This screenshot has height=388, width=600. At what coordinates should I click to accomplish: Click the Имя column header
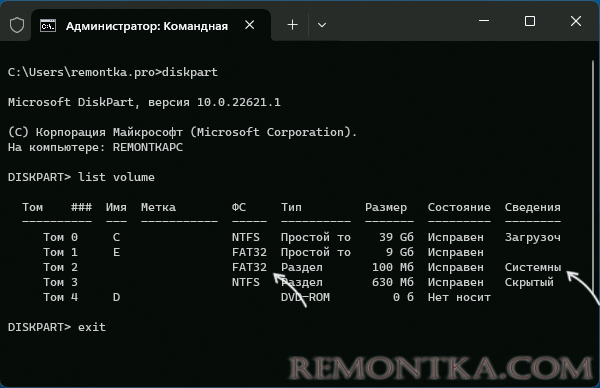pos(116,207)
